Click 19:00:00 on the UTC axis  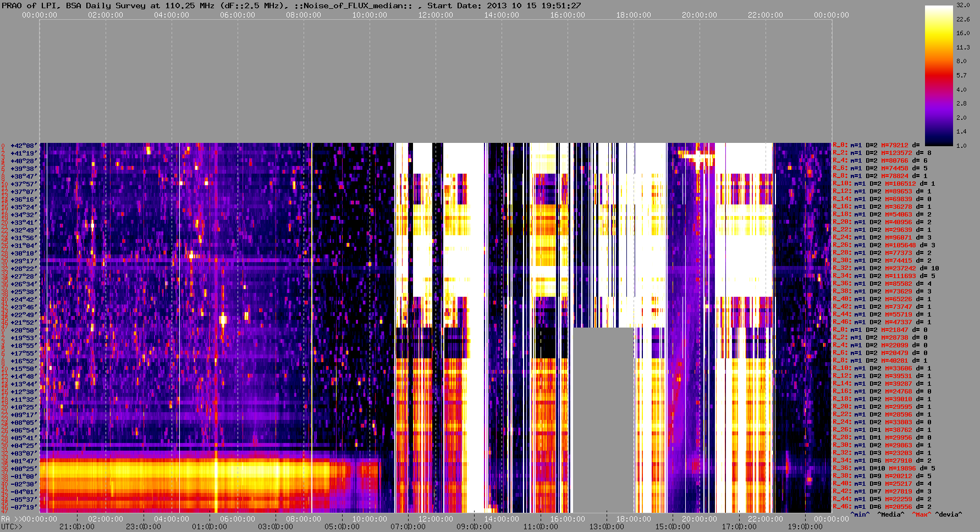(x=805, y=527)
